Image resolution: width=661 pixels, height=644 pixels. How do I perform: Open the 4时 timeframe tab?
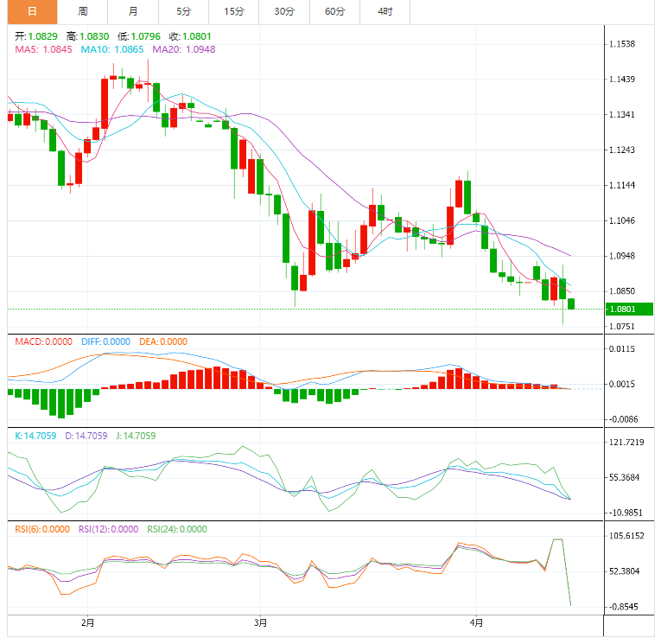385,12
